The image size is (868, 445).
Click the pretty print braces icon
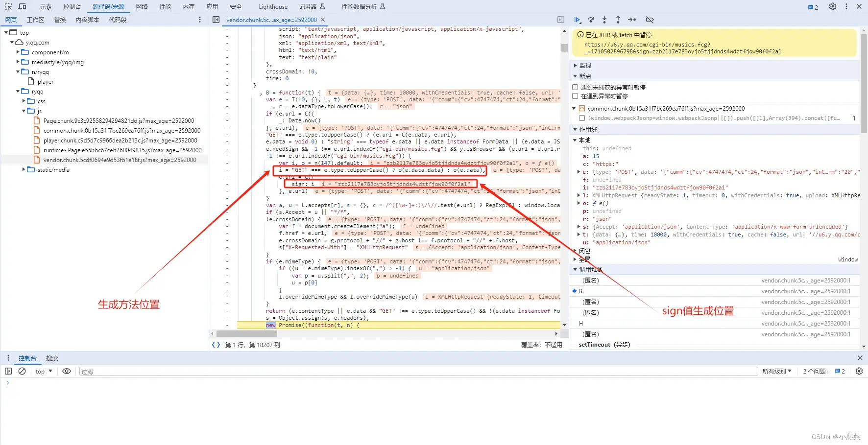tap(216, 345)
